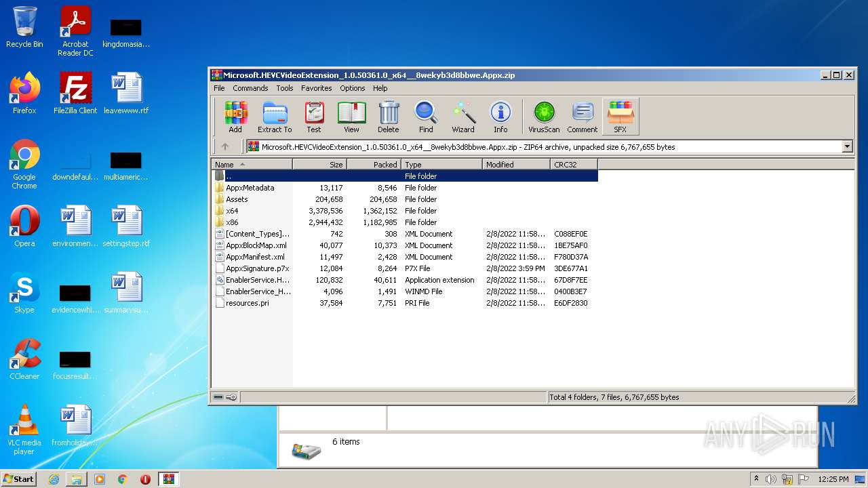
Task: Open the View toolbar button
Action: 351,117
